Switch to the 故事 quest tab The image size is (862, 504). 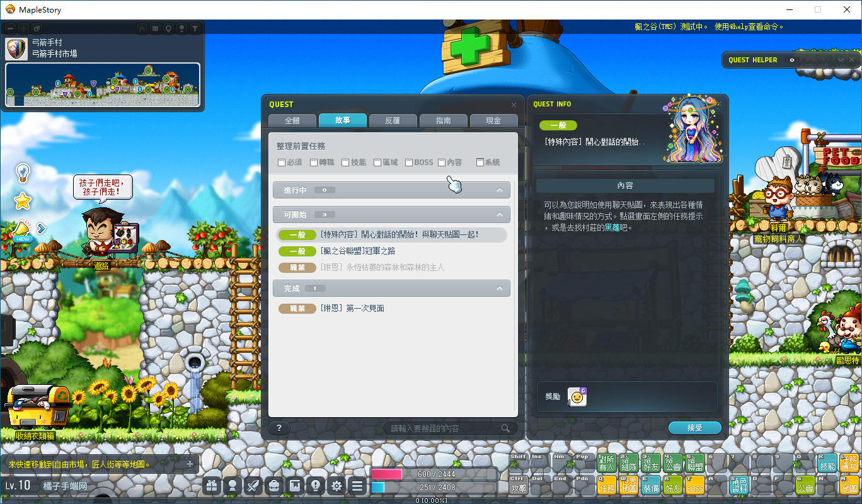[x=343, y=120]
